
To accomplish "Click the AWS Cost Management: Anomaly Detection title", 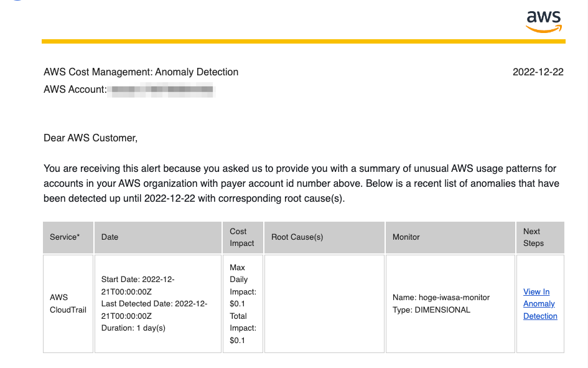I will point(141,72).
